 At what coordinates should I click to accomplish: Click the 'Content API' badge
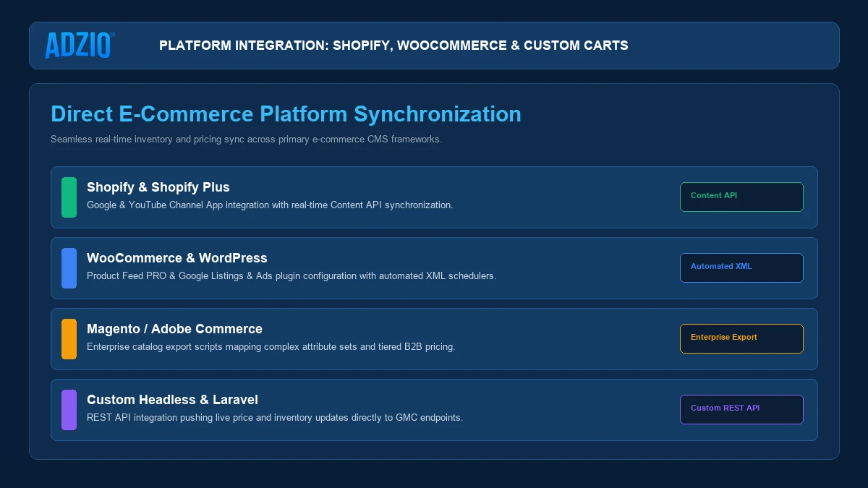(x=741, y=197)
